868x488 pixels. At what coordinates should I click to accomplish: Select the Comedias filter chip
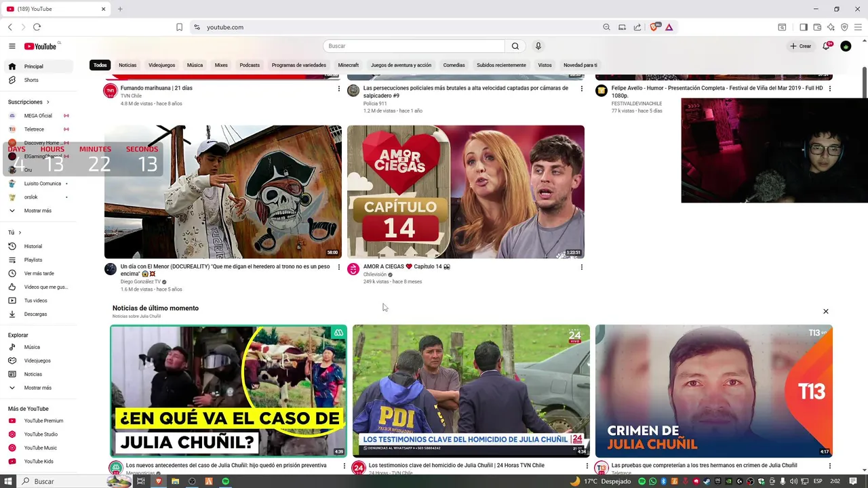(x=454, y=65)
